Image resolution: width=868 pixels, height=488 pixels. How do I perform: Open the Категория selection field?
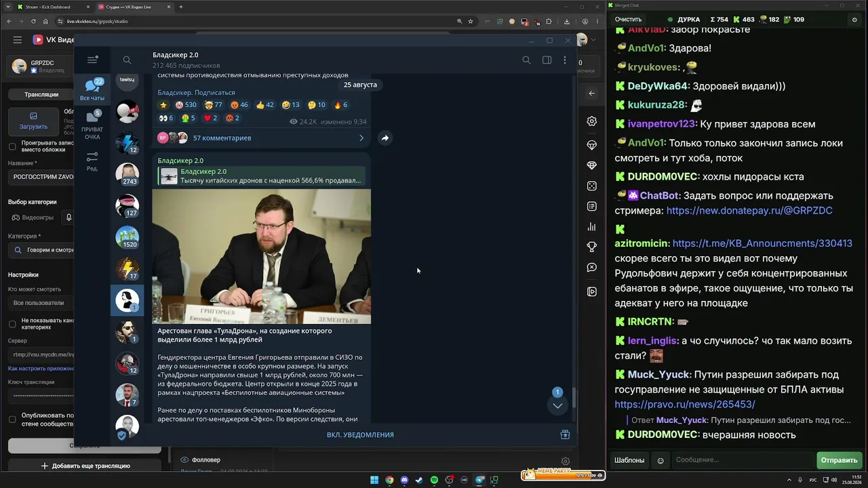41,250
